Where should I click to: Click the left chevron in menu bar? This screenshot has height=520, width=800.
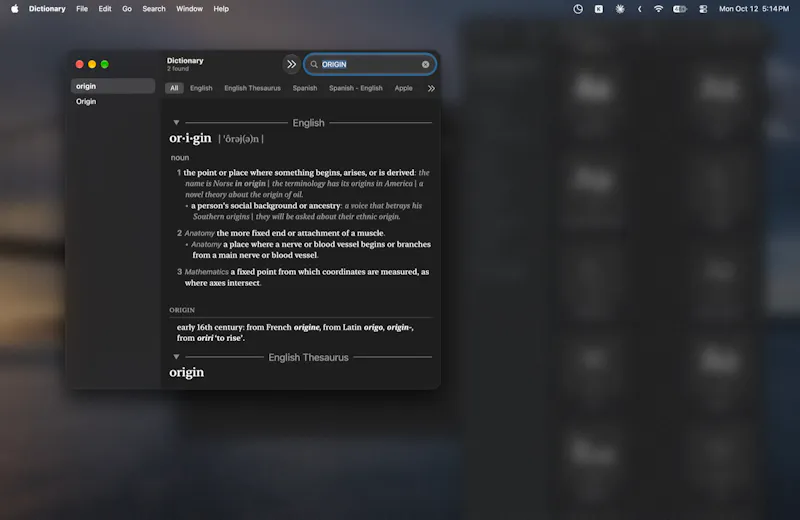pyautogui.click(x=639, y=9)
